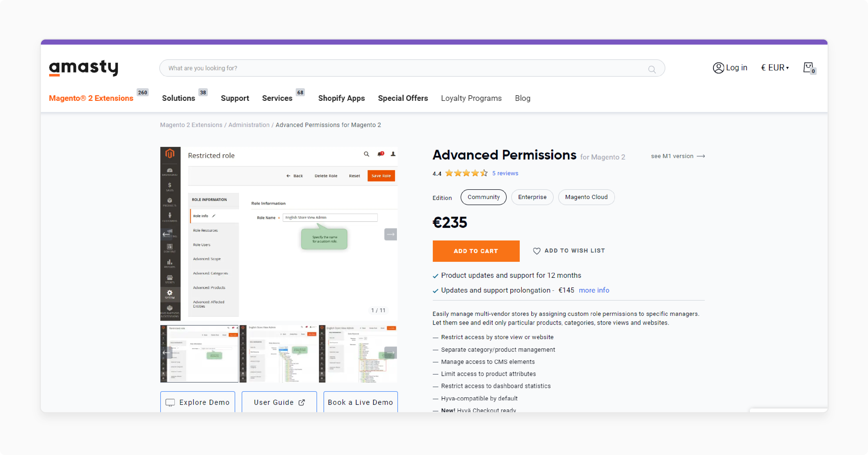
Task: Click next arrow on main product image
Action: (x=391, y=234)
